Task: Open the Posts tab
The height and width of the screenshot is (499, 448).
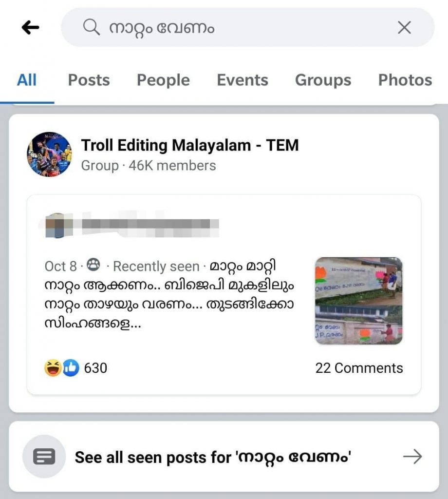Action: (x=89, y=80)
